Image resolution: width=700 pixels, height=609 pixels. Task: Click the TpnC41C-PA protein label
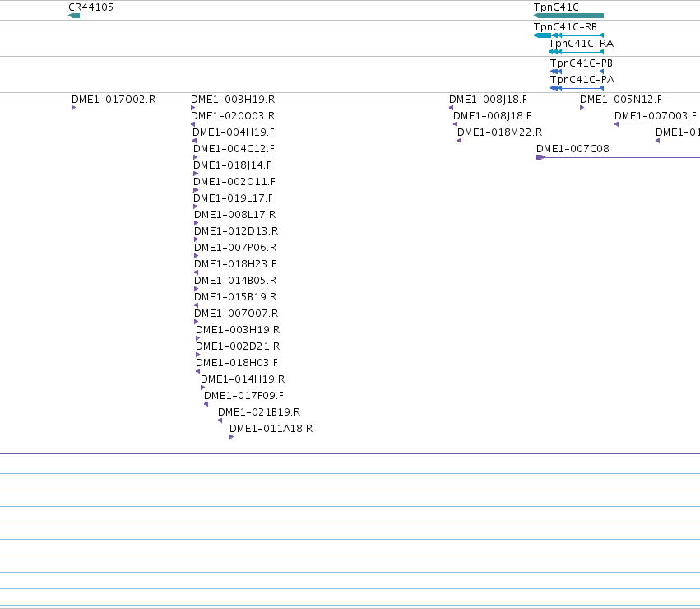[x=582, y=80]
